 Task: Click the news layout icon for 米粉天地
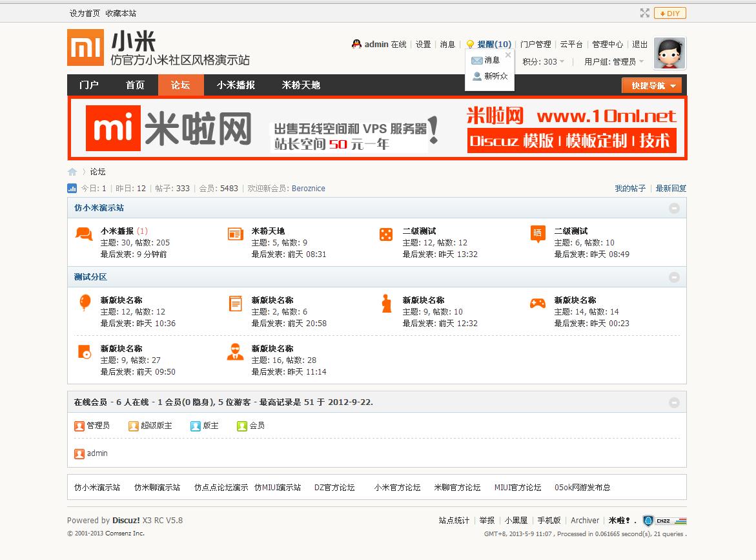pyautogui.click(x=235, y=234)
